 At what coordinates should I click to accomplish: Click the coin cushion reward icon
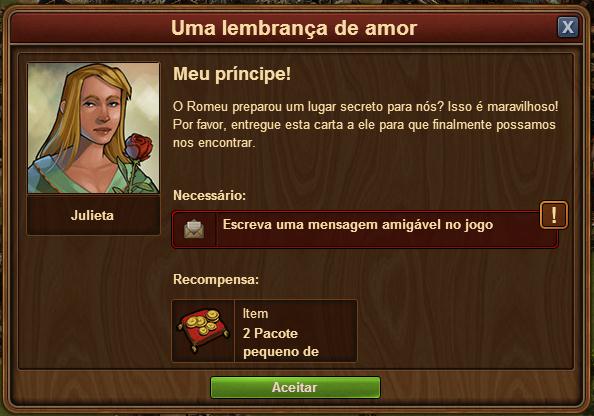pyautogui.click(x=203, y=330)
